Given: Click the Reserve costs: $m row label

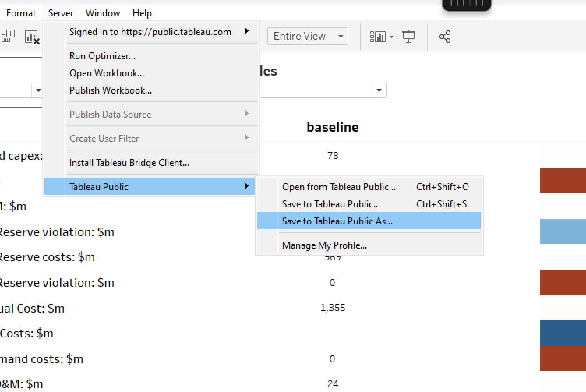Looking at the screenshot, I should pyautogui.click(x=47, y=257).
